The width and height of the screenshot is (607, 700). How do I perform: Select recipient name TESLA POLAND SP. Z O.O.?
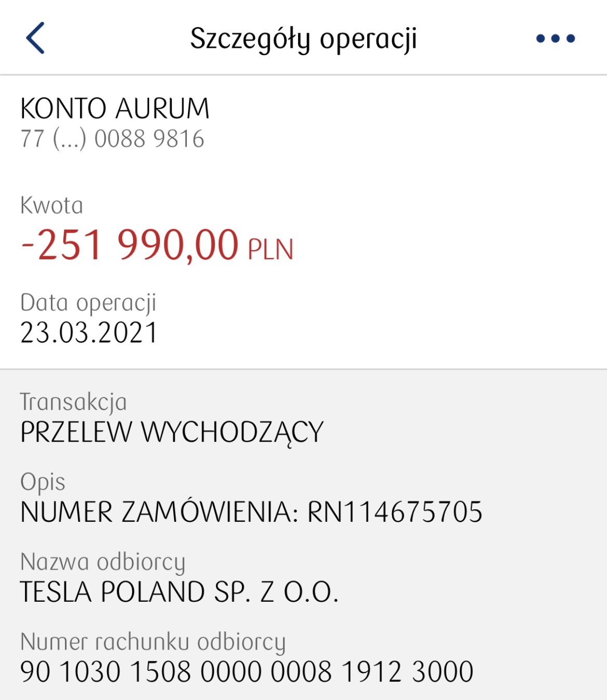(x=179, y=592)
